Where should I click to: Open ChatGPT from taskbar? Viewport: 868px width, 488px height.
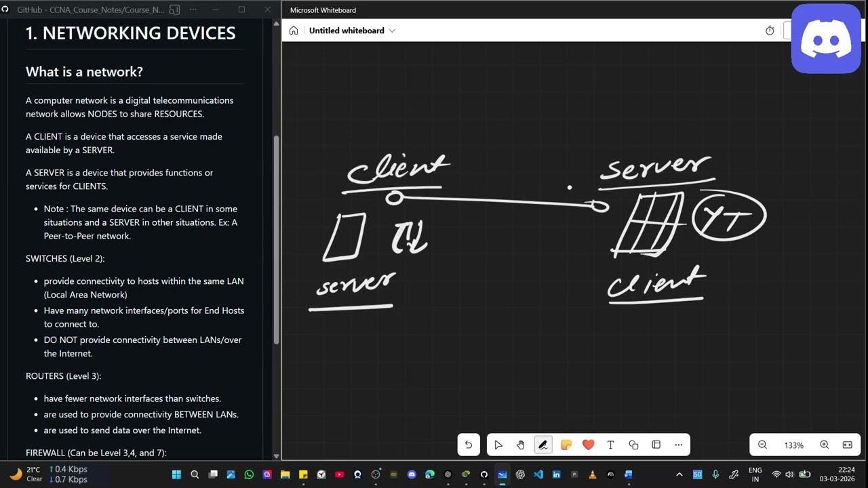pos(520,474)
